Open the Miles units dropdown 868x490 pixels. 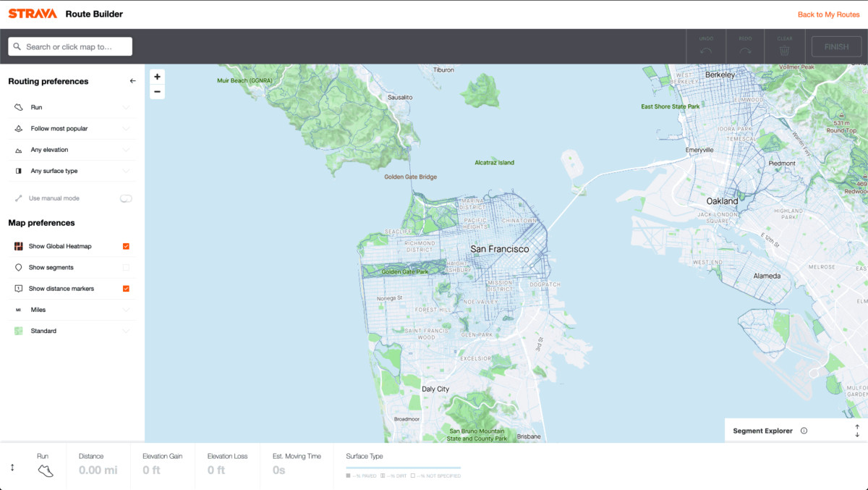[x=72, y=310]
